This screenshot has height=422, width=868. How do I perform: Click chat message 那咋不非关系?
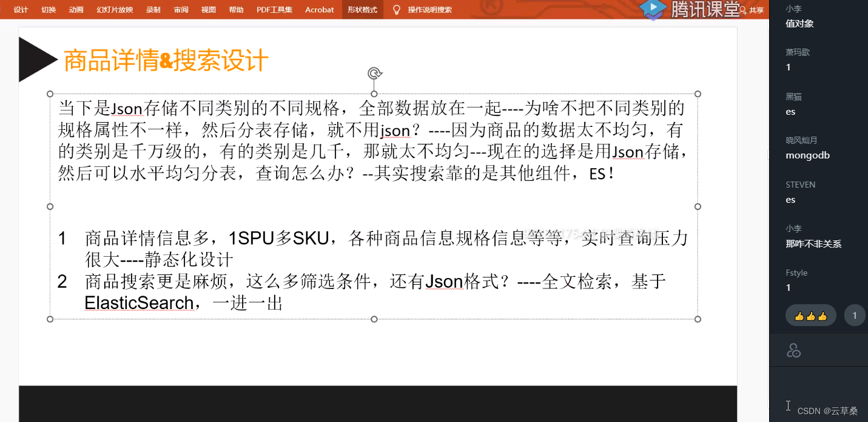[813, 244]
